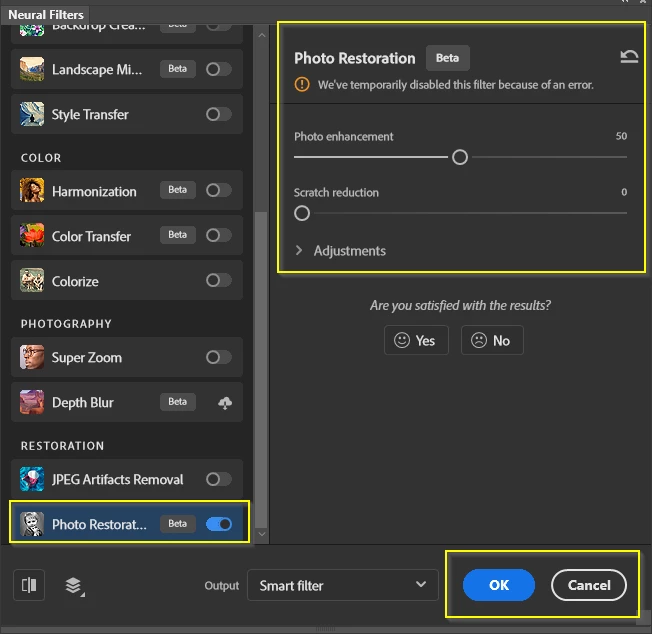652x634 pixels.
Task: Click the frowning face icon in No
Action: pos(479,340)
